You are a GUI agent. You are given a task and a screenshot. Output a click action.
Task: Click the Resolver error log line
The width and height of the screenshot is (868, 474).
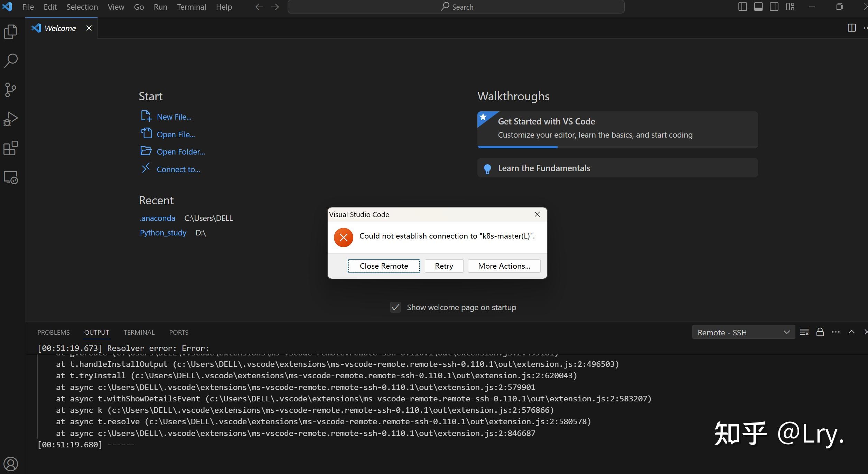123,348
